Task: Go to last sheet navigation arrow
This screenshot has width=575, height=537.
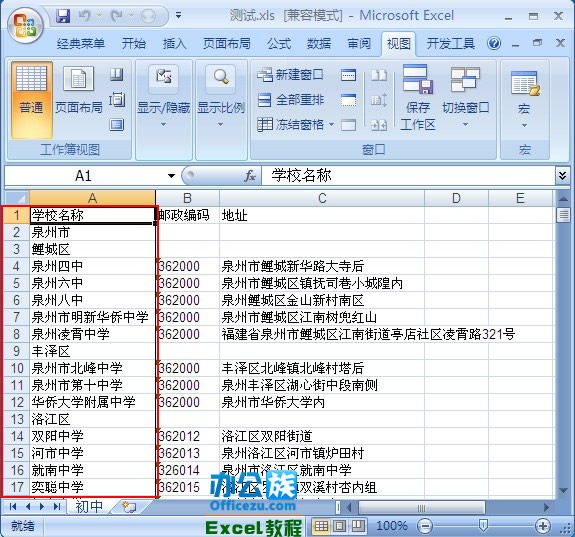Action: 57,507
